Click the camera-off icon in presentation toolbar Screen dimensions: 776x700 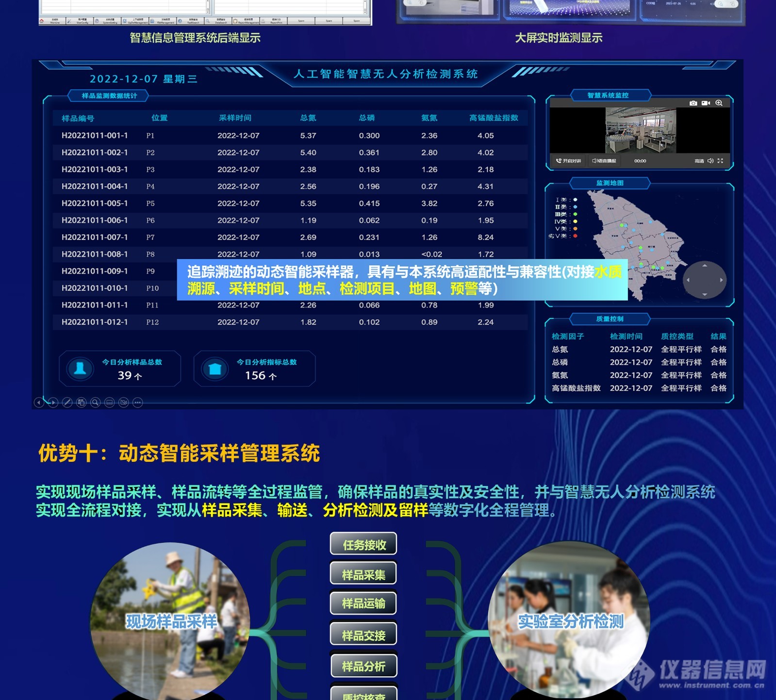click(x=124, y=402)
